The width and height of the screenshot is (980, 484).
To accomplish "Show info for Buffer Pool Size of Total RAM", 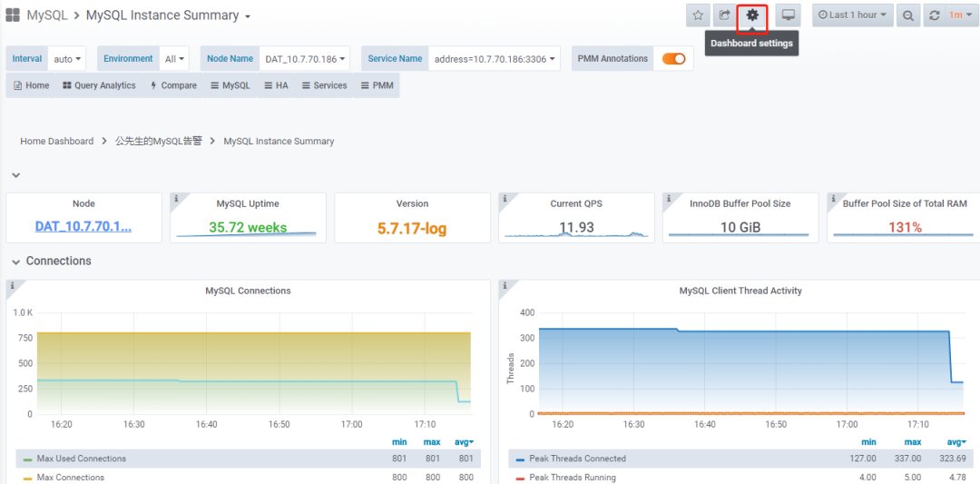I will pos(833,198).
